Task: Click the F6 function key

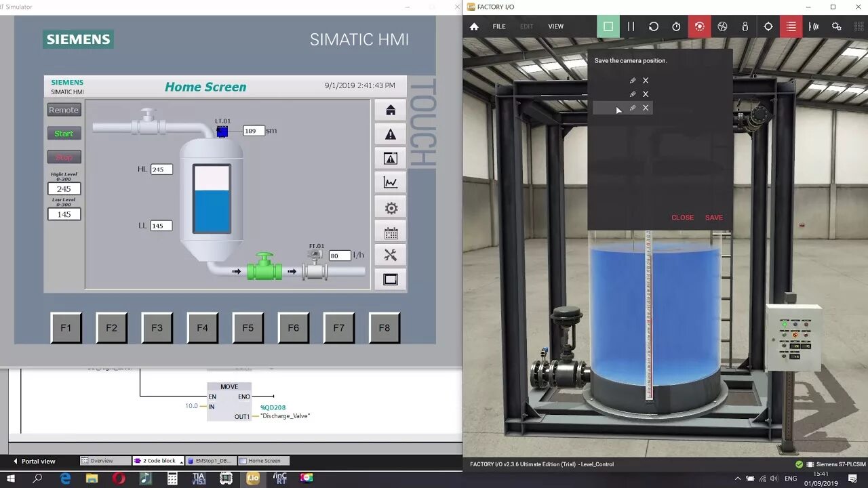Action: pos(293,328)
